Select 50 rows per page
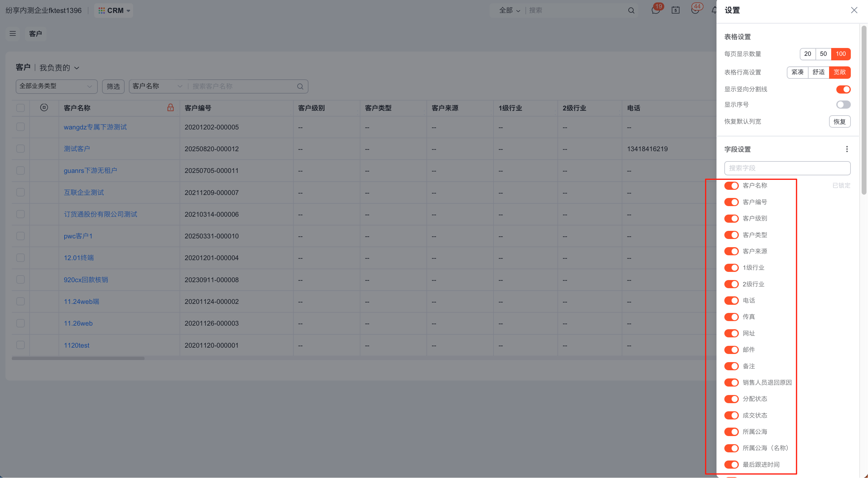The height and width of the screenshot is (478, 868). pos(823,54)
